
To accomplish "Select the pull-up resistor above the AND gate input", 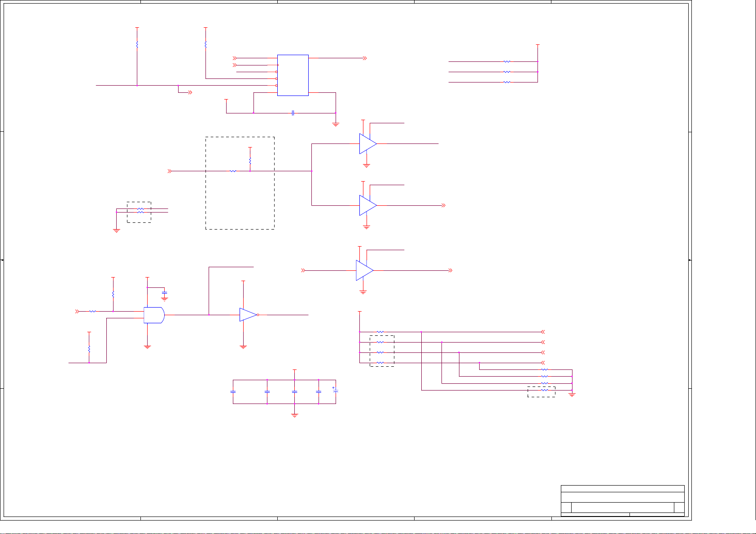I will tap(113, 294).
